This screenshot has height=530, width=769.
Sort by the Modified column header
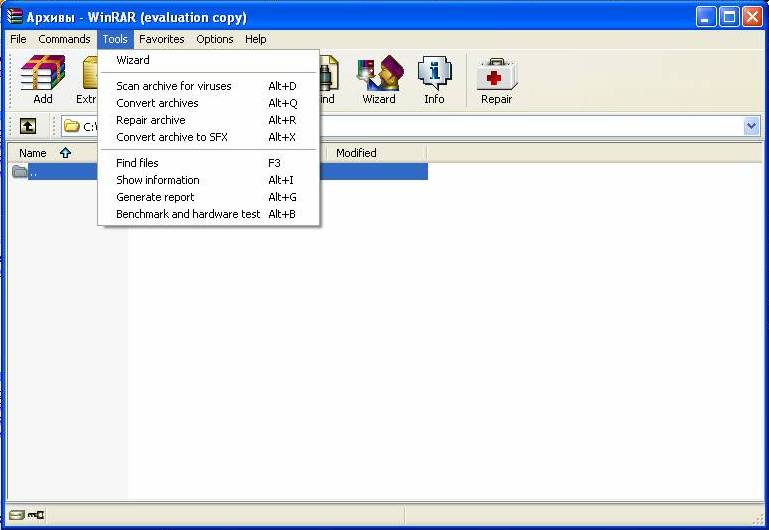click(376, 153)
